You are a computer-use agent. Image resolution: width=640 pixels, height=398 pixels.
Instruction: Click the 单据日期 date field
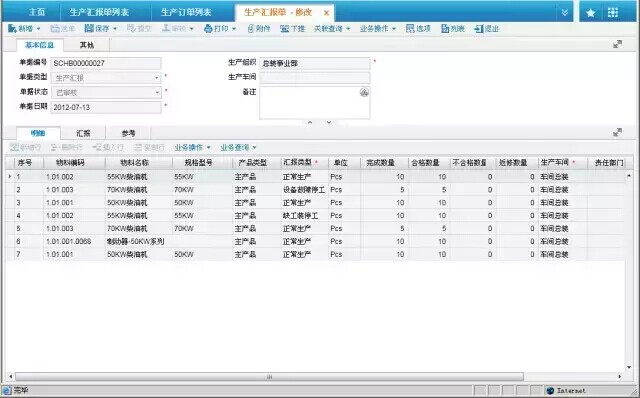pos(106,107)
